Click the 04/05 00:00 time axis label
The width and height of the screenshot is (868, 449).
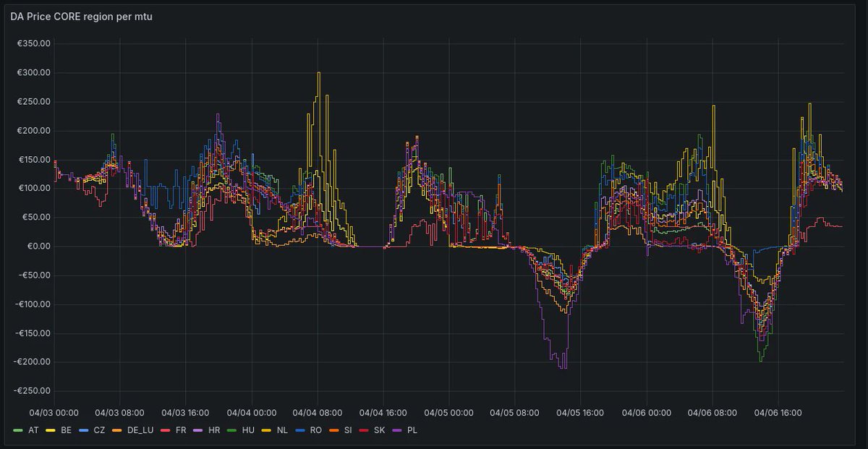click(449, 413)
